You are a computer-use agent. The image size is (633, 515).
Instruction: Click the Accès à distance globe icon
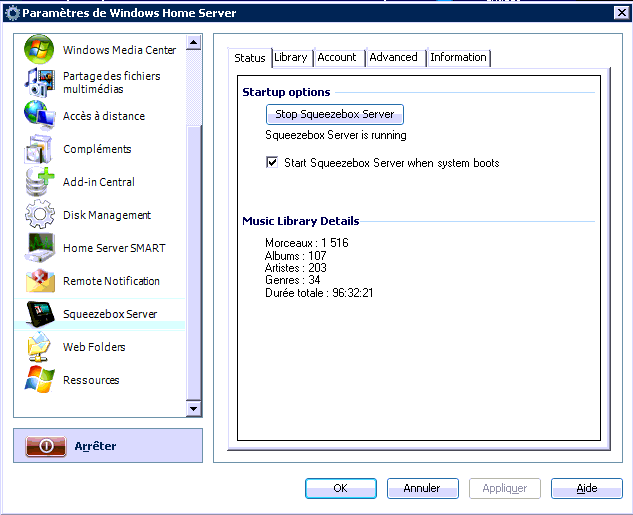point(39,115)
